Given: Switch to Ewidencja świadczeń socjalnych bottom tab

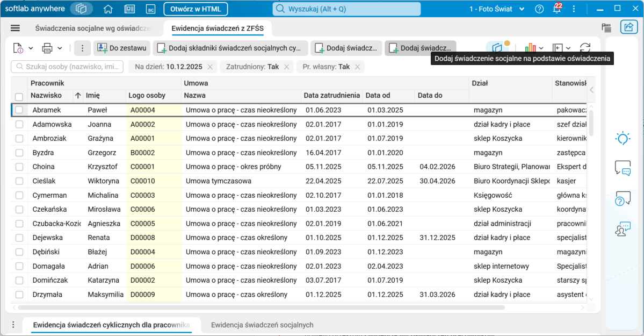Looking at the screenshot, I should point(262,325).
